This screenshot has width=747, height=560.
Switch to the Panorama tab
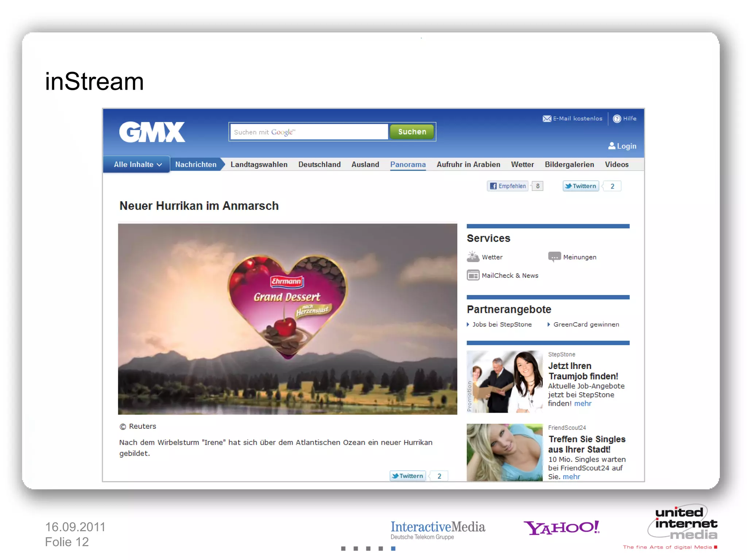[407, 164]
